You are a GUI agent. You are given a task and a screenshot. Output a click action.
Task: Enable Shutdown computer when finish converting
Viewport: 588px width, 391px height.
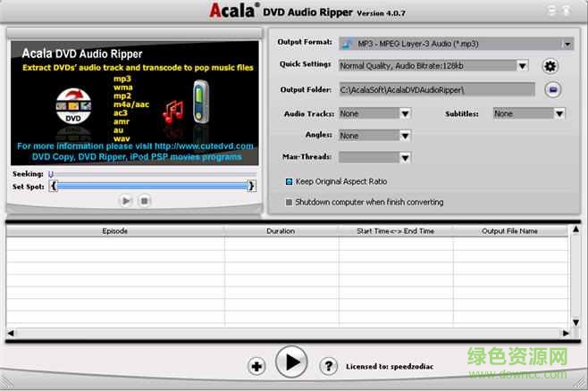(x=289, y=202)
